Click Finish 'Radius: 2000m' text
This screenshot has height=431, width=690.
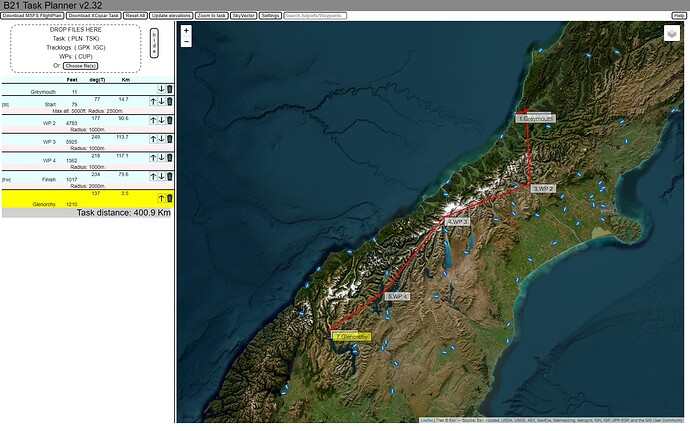pos(87,186)
